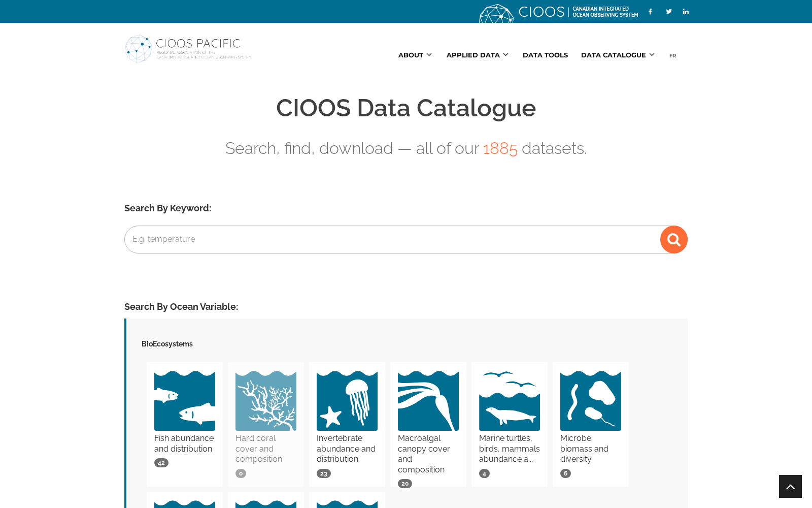Select the Marine turtles, birds, mammals icon
Viewport: 812px width, 508px height.
(510, 401)
